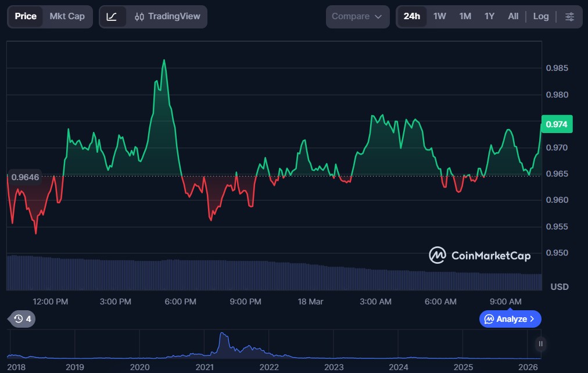588x373 pixels.
Task: Toggle the Log scale option
Action: pyautogui.click(x=540, y=17)
